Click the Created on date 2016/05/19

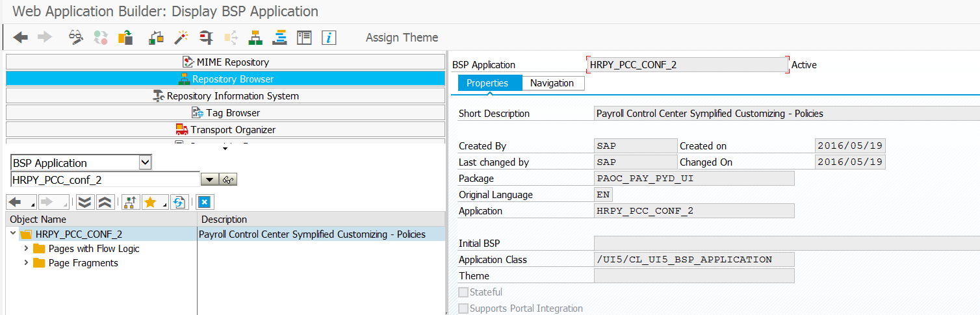point(850,145)
